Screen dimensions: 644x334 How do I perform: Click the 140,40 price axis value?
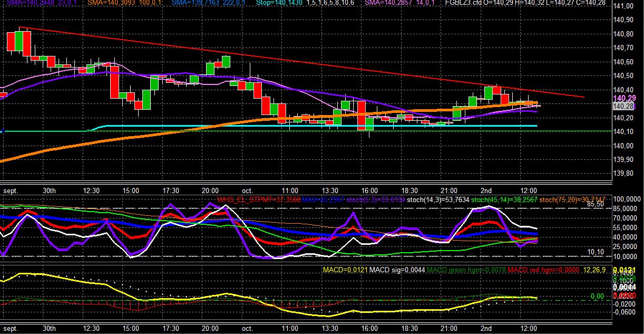[624, 90]
